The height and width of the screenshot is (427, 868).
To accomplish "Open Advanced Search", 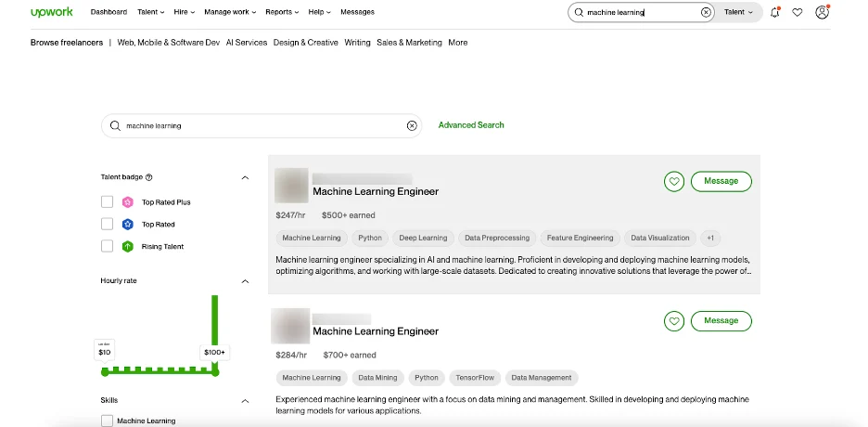I will pyautogui.click(x=471, y=125).
